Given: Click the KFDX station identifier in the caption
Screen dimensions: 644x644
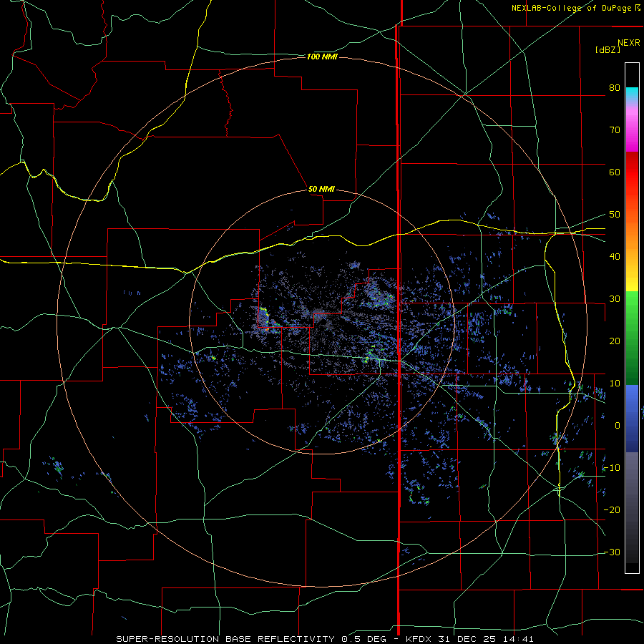Looking at the screenshot, I should click(x=420, y=639).
